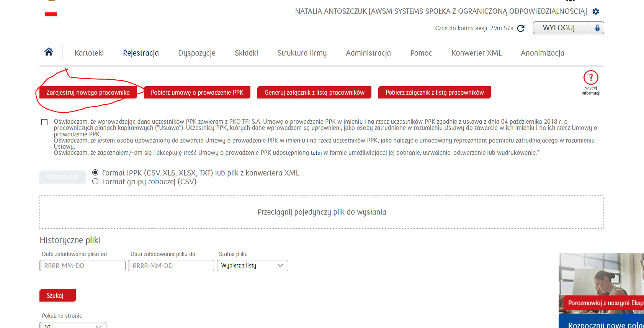Check the Oświadczam declaration checkbox

(x=44, y=122)
